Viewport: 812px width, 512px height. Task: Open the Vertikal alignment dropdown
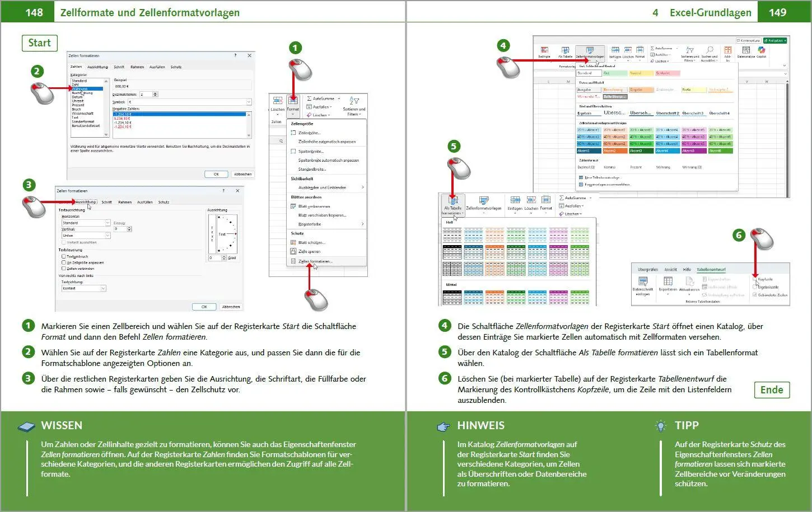coord(86,236)
